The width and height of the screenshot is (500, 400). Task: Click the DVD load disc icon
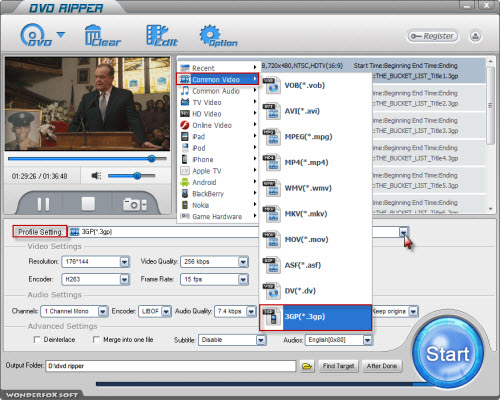[36, 35]
